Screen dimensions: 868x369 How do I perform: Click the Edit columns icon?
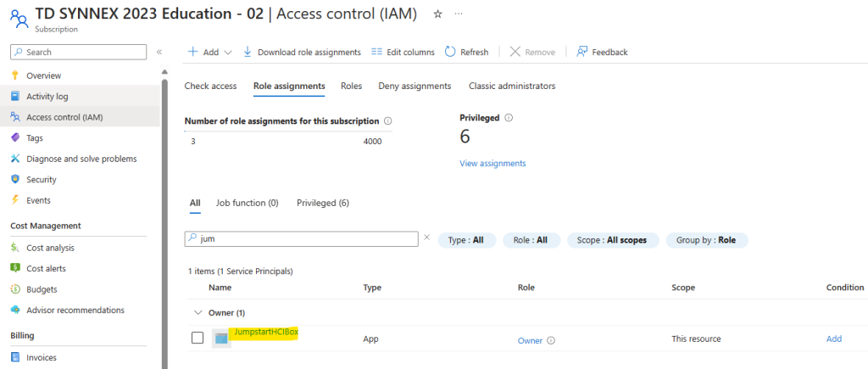[x=376, y=52]
